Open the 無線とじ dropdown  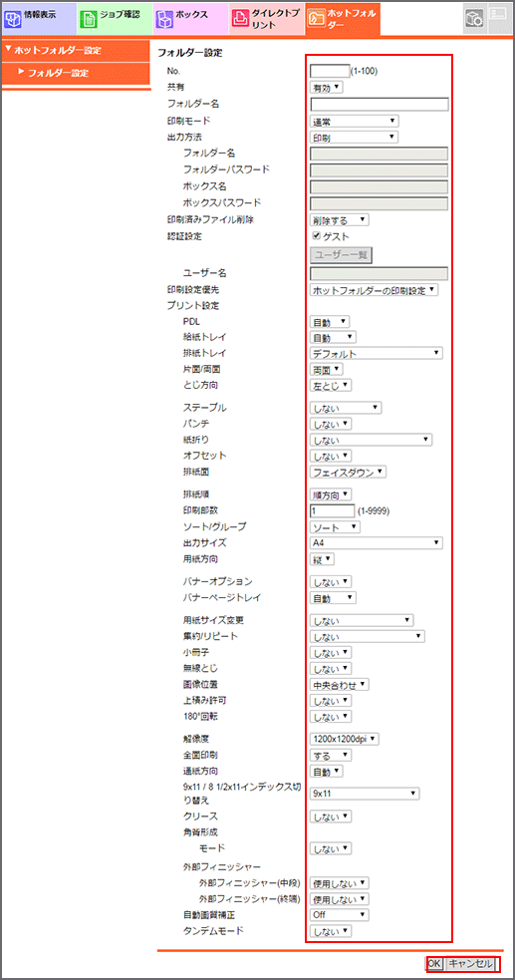(331, 669)
